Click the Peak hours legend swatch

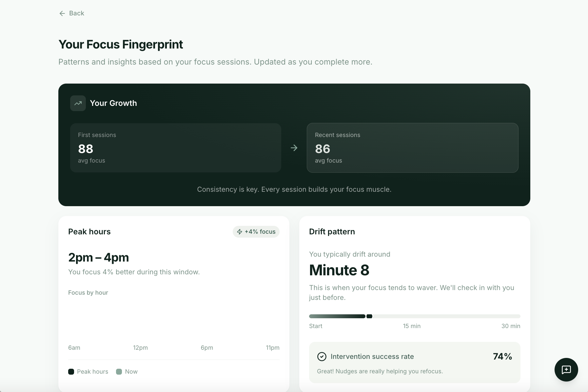(x=71, y=372)
